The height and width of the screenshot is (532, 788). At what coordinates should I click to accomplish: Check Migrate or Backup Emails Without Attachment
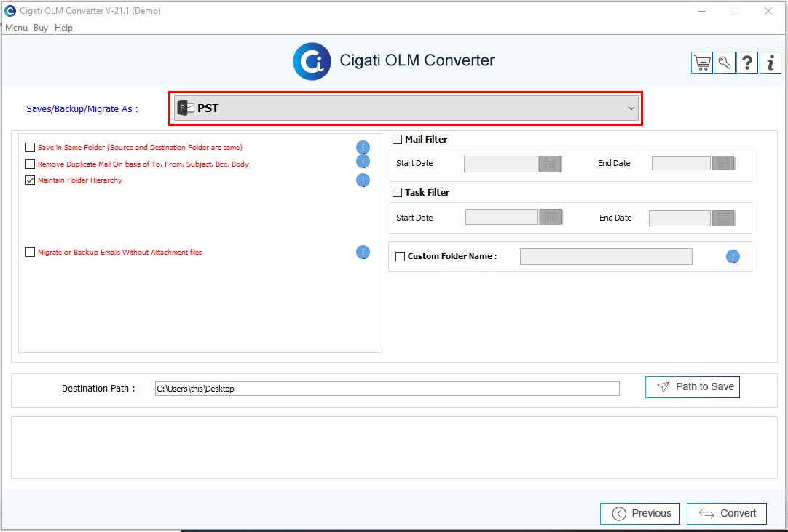coord(30,253)
